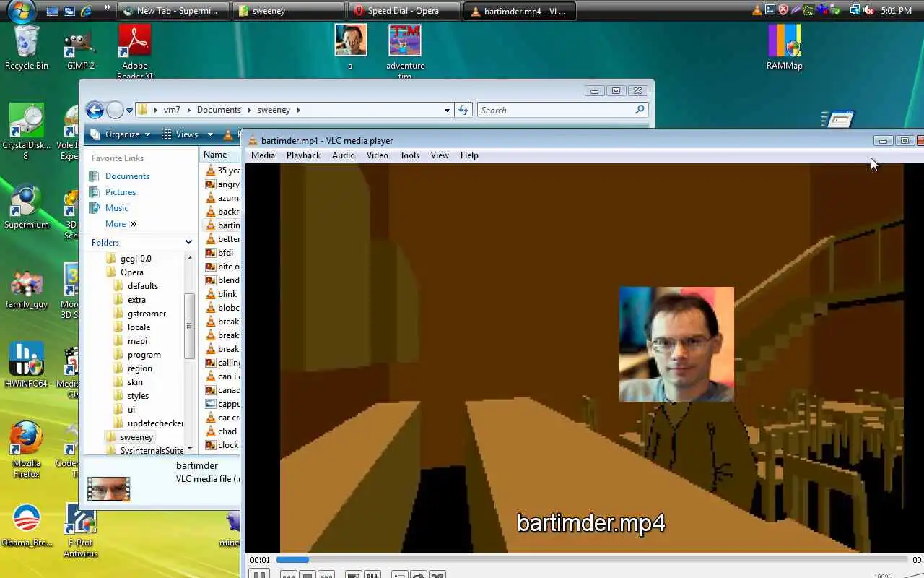Image resolution: width=924 pixels, height=578 pixels.
Task: Open VLC Media menu
Action: (x=263, y=155)
